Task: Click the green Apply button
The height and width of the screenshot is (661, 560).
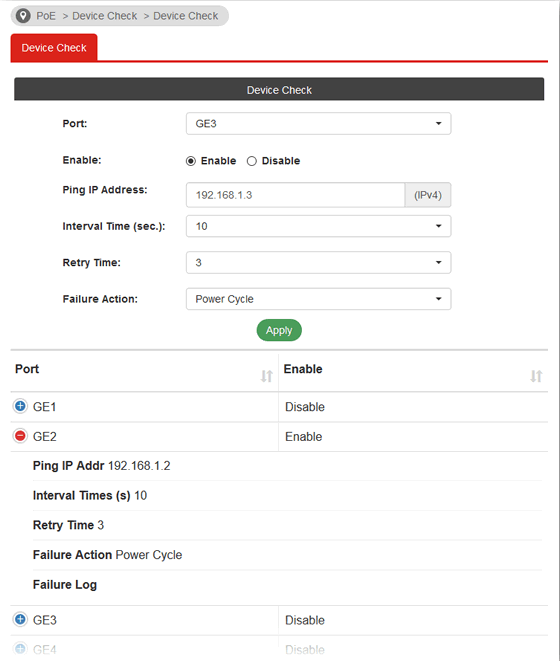Action: point(279,330)
